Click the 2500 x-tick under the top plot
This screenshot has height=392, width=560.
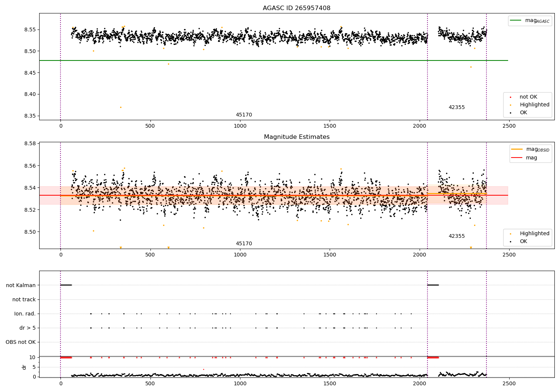[509, 126]
